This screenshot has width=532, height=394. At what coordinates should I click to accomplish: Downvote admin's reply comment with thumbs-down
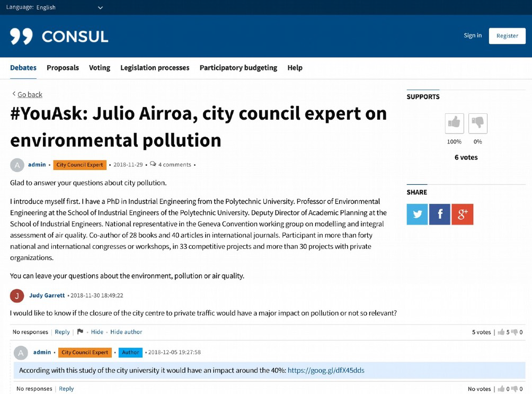click(515, 389)
